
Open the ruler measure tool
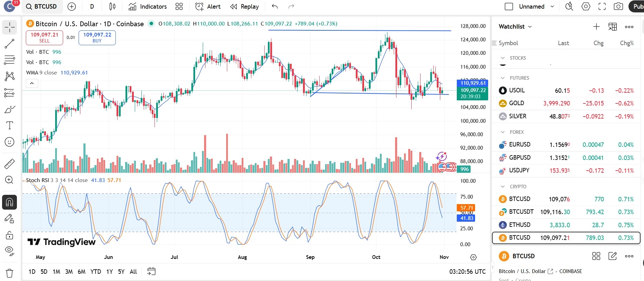tap(9, 164)
